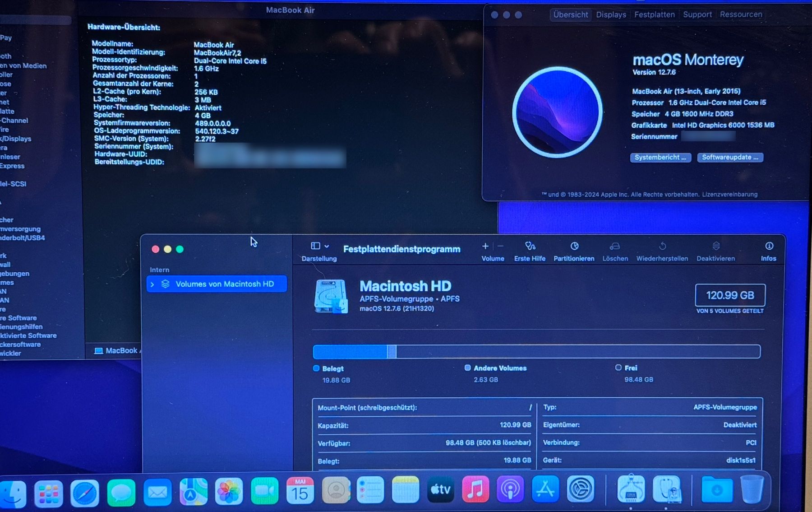Open FaceTime from the Dock
The height and width of the screenshot is (512, 812).
[x=264, y=491]
